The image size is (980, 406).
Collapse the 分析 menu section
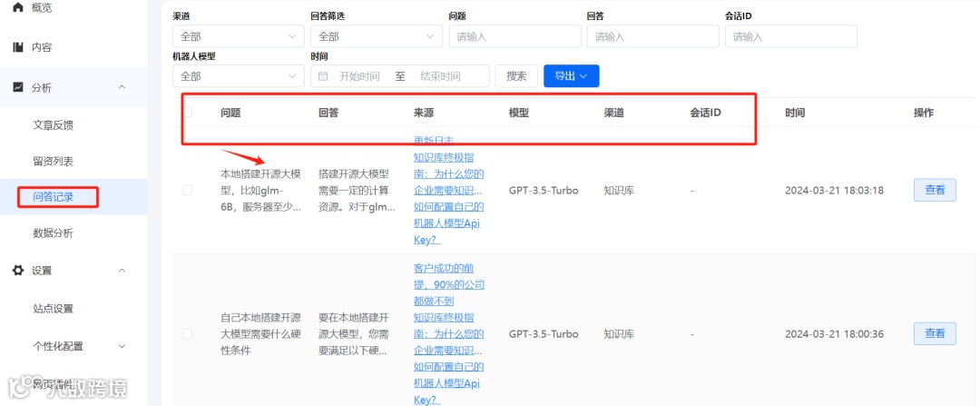[122, 87]
